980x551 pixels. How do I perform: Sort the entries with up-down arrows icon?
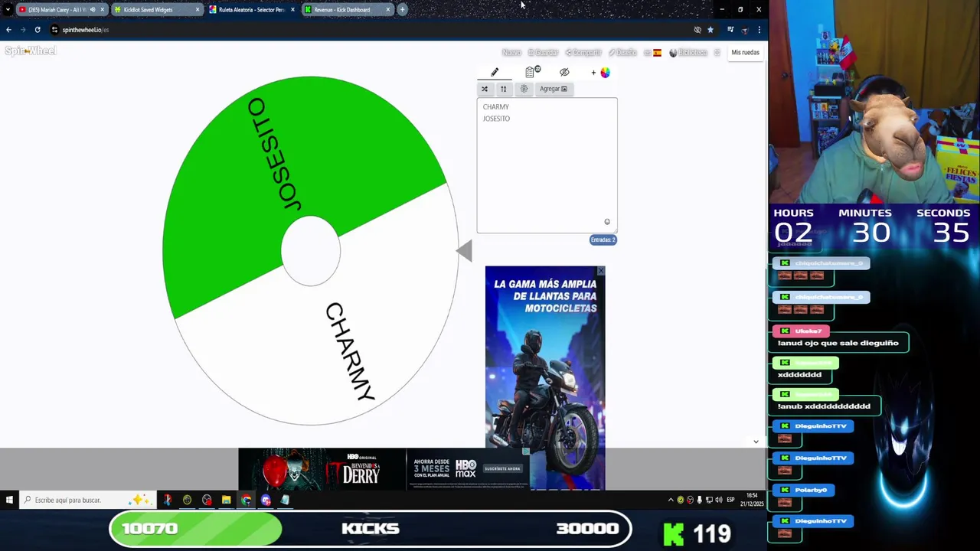tap(503, 89)
